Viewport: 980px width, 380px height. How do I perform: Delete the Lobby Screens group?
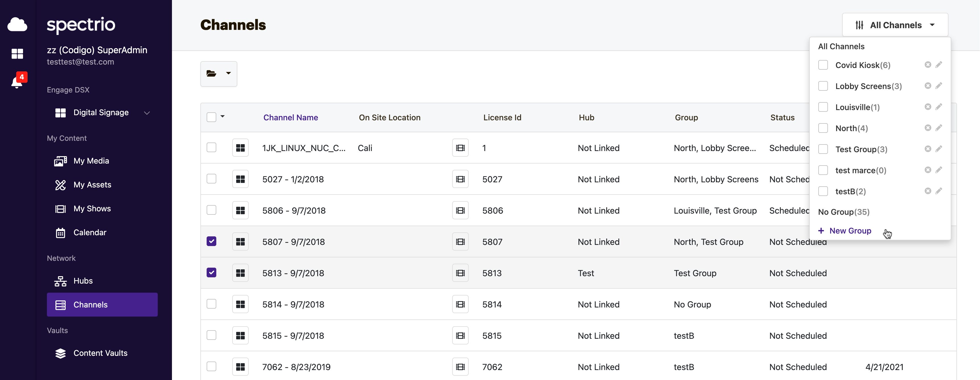tap(927, 86)
